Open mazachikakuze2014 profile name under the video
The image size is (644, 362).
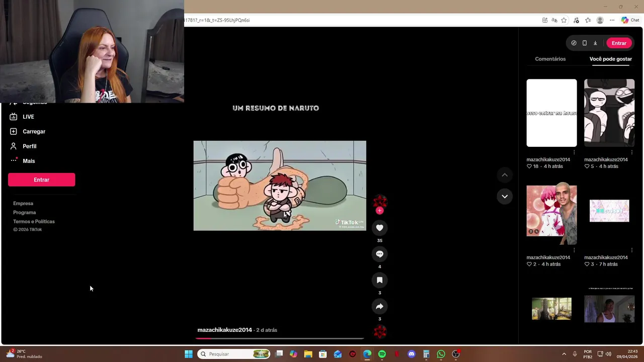(x=224, y=330)
